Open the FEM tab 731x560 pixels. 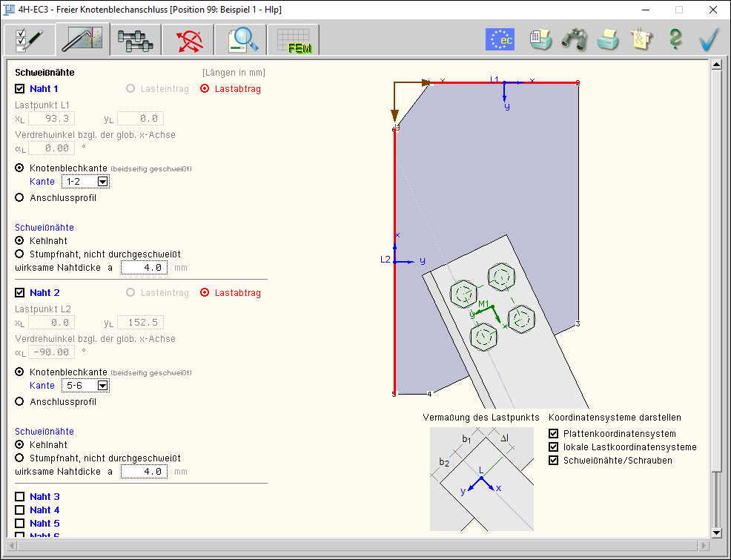(293, 39)
